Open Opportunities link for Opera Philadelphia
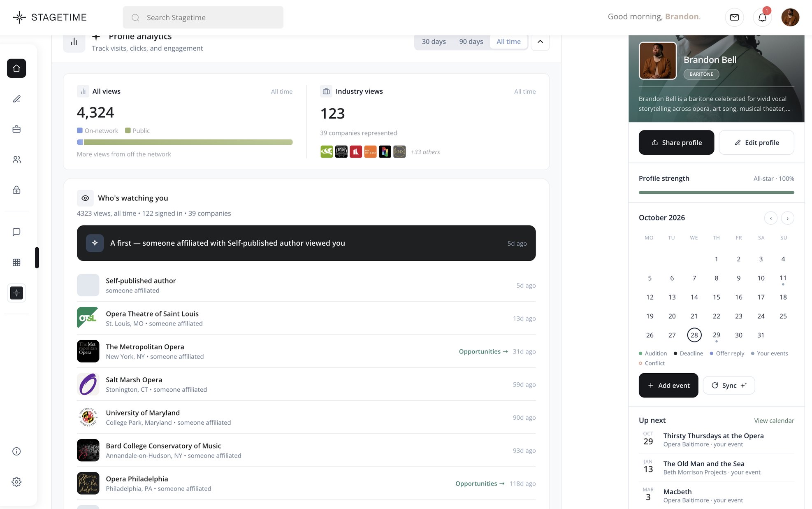 coord(480,483)
